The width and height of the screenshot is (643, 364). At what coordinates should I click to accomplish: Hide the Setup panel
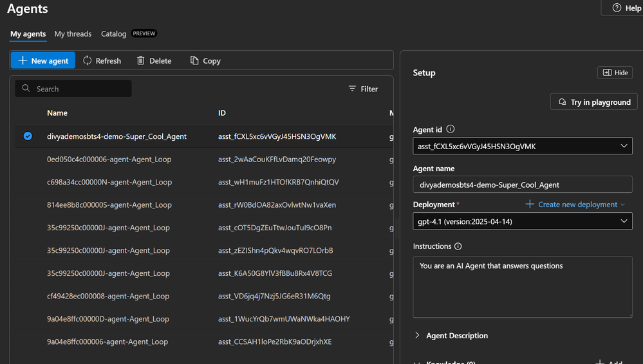pyautogui.click(x=615, y=73)
